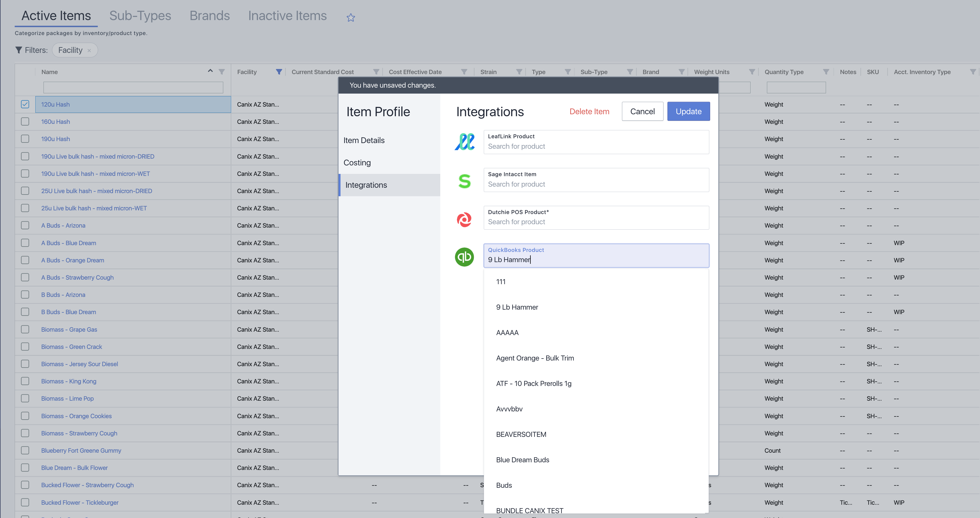980x518 pixels.
Task: Open the 190u Live bulk hash - mixed micron-DRIED item
Action: (98, 156)
